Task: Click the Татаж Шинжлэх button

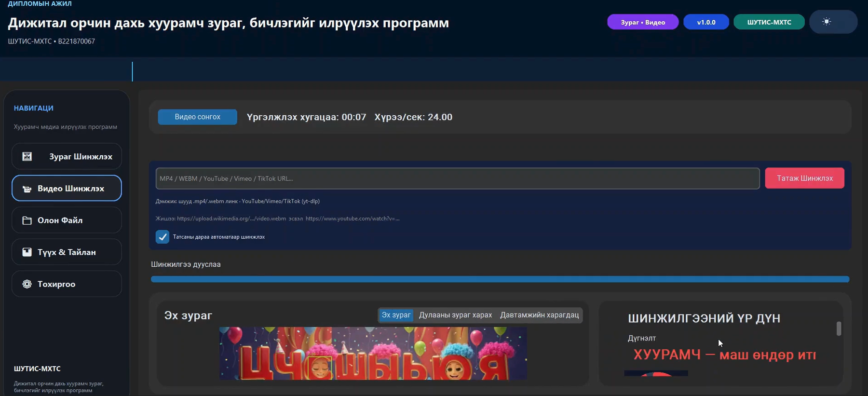Action: (x=804, y=178)
